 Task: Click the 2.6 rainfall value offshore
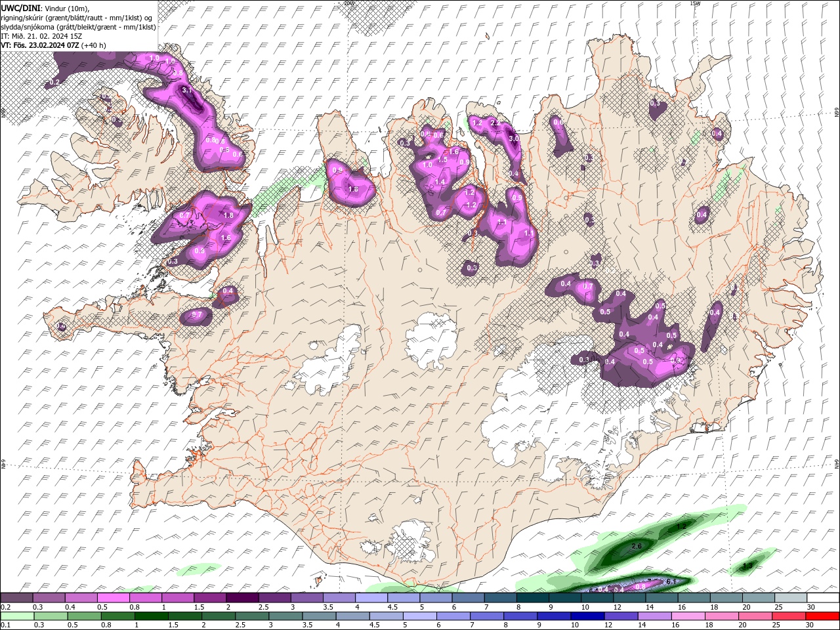tap(636, 546)
